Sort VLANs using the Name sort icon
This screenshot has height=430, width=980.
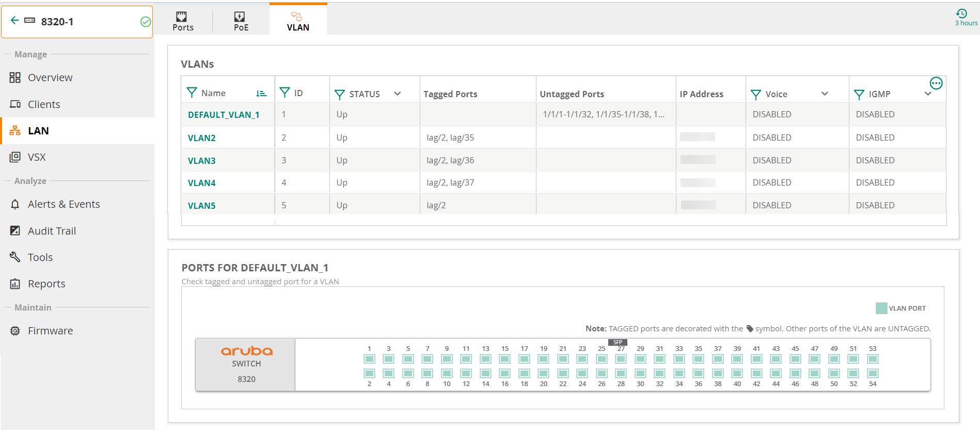(x=261, y=94)
